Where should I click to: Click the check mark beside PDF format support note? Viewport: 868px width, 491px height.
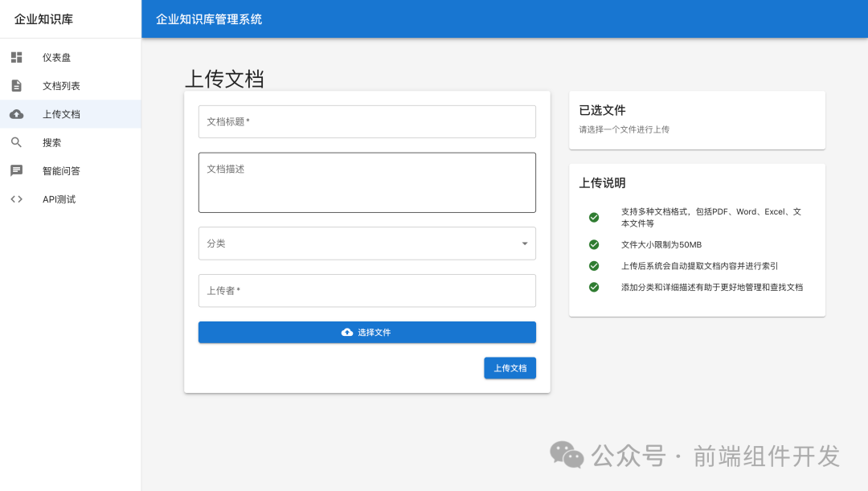point(594,217)
